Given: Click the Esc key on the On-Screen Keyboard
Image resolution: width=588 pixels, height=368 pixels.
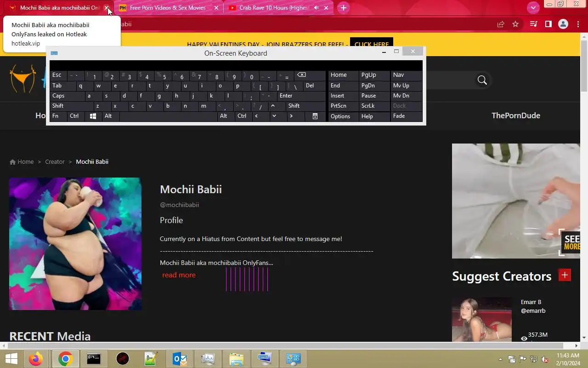Looking at the screenshot, I should (58, 75).
